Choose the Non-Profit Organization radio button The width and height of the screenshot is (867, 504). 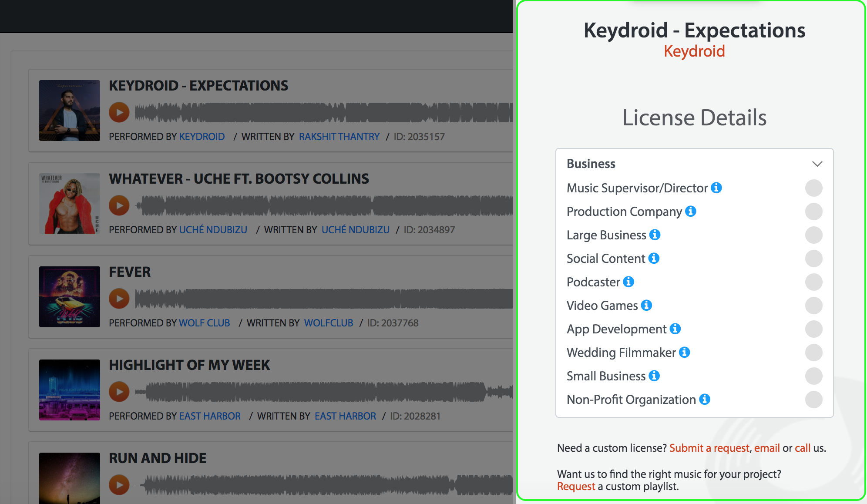click(x=814, y=400)
